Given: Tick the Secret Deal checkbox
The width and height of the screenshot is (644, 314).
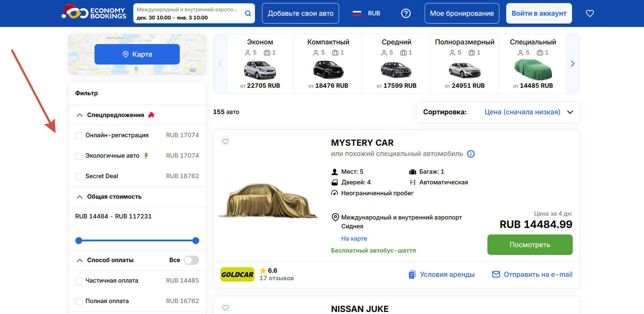Looking at the screenshot, I should pyautogui.click(x=79, y=176).
